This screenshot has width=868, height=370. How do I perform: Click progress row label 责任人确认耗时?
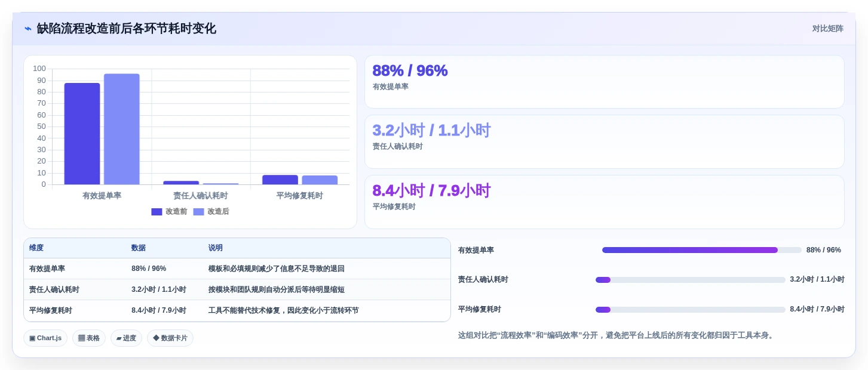click(483, 280)
